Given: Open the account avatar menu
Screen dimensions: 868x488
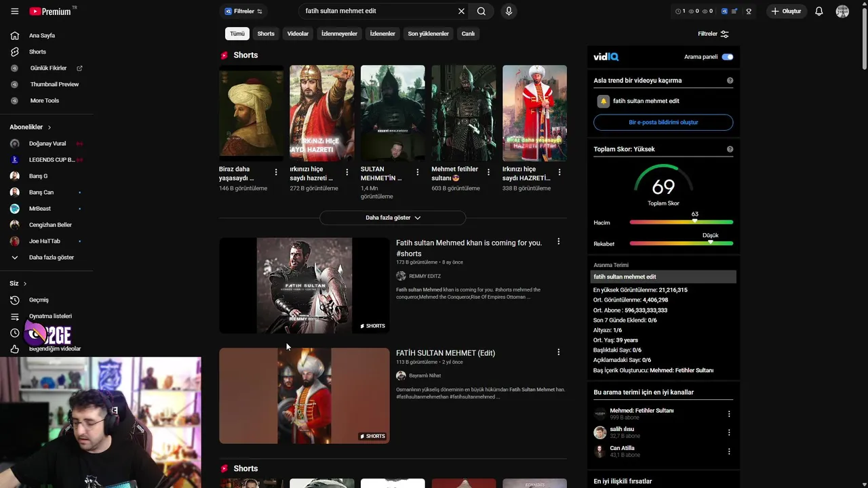Looking at the screenshot, I should [x=842, y=11].
